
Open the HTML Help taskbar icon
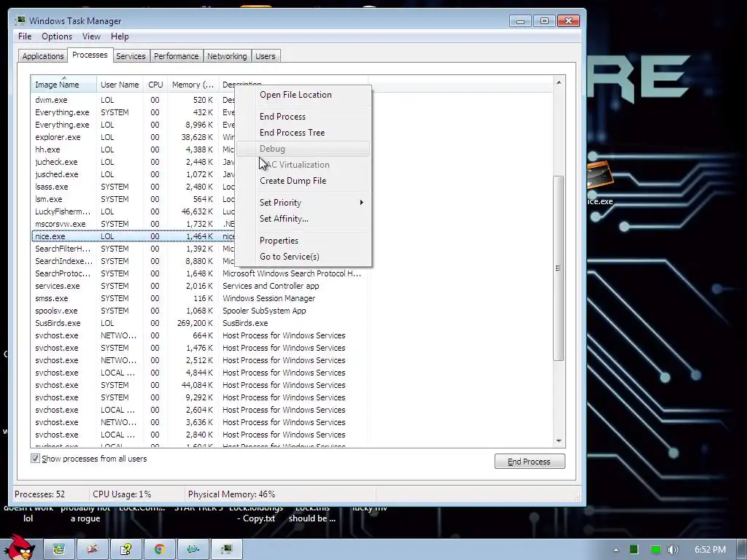coord(125,549)
